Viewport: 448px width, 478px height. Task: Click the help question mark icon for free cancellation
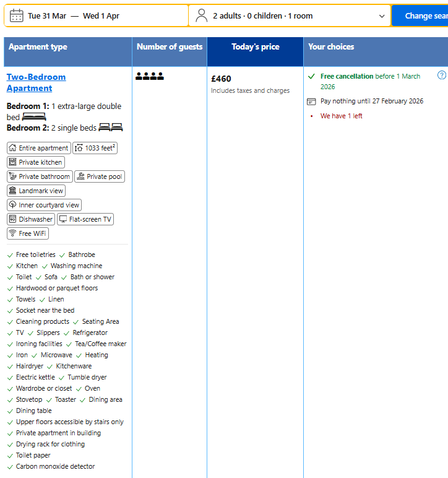(442, 75)
